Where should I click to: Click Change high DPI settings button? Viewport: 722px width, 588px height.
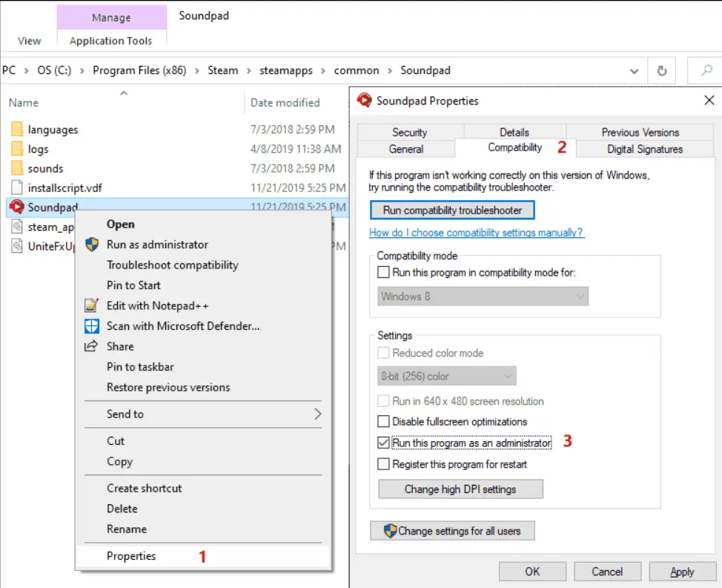coord(460,489)
